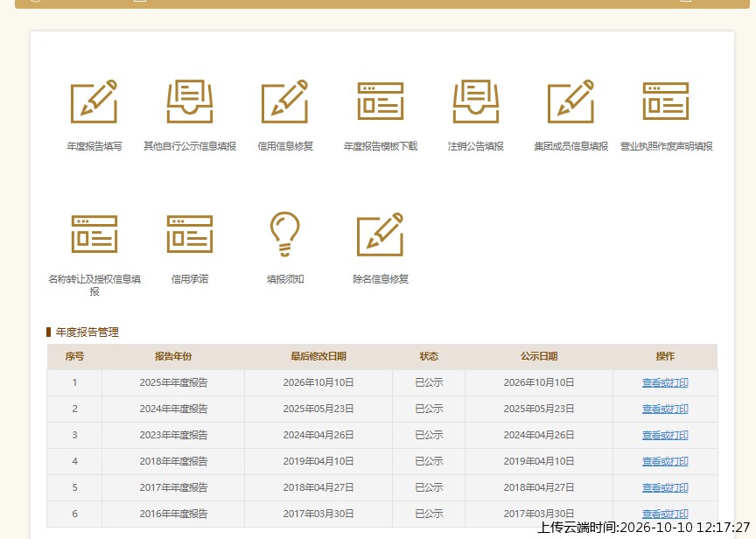Select 年度报告模板下载 icon
This screenshot has height=539, width=756.
(381, 101)
